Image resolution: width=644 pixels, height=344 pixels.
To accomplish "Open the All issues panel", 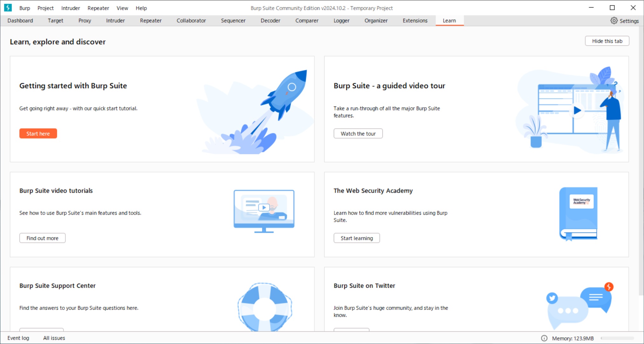I will 54,338.
